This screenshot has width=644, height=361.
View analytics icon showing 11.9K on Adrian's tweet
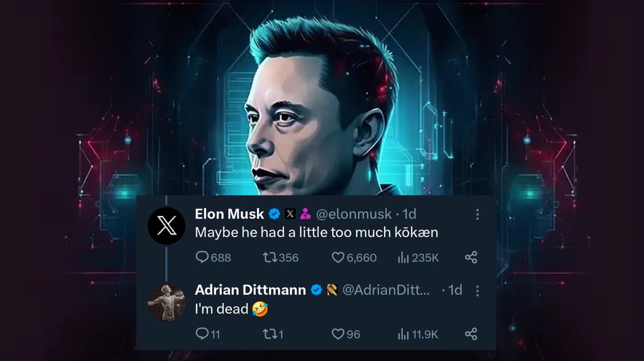click(403, 334)
